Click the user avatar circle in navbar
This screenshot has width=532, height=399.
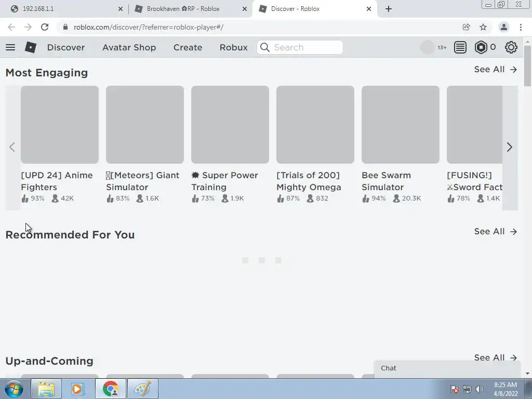(x=427, y=47)
